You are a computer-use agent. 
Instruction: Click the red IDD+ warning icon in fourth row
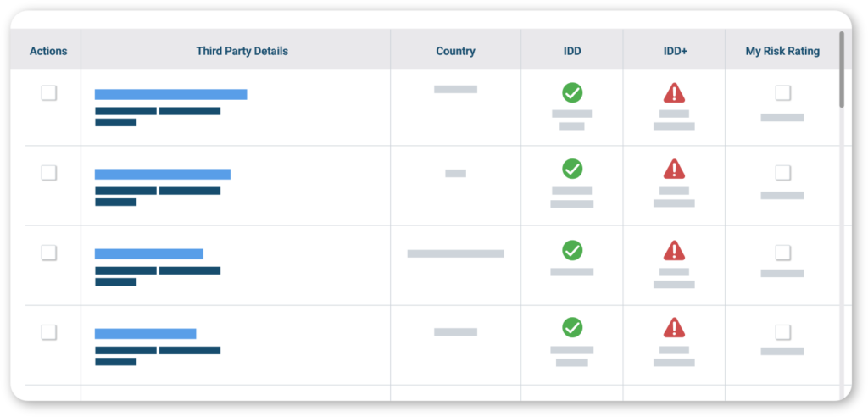674,327
